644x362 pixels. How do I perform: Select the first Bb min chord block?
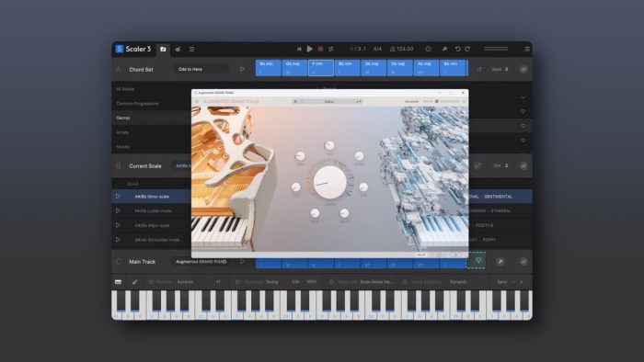[268, 68]
